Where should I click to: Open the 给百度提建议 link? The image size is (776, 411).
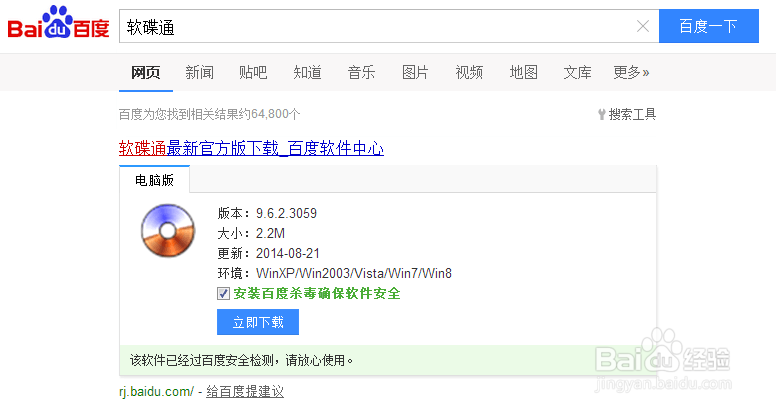pos(245,392)
